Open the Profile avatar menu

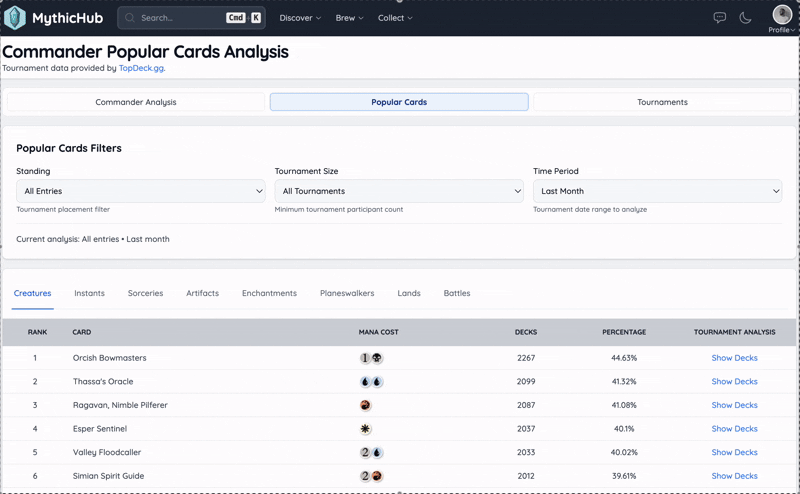click(782, 19)
